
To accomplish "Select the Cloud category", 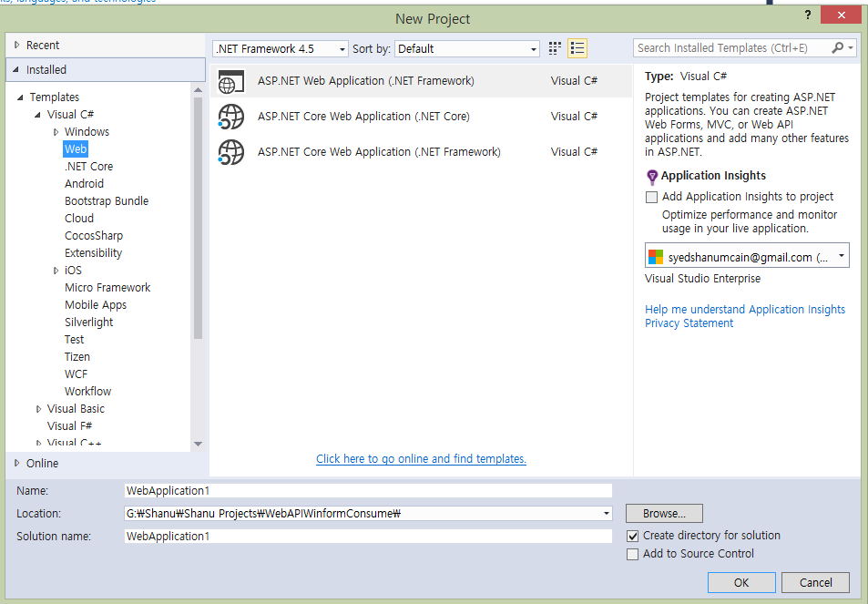I will pos(79,218).
